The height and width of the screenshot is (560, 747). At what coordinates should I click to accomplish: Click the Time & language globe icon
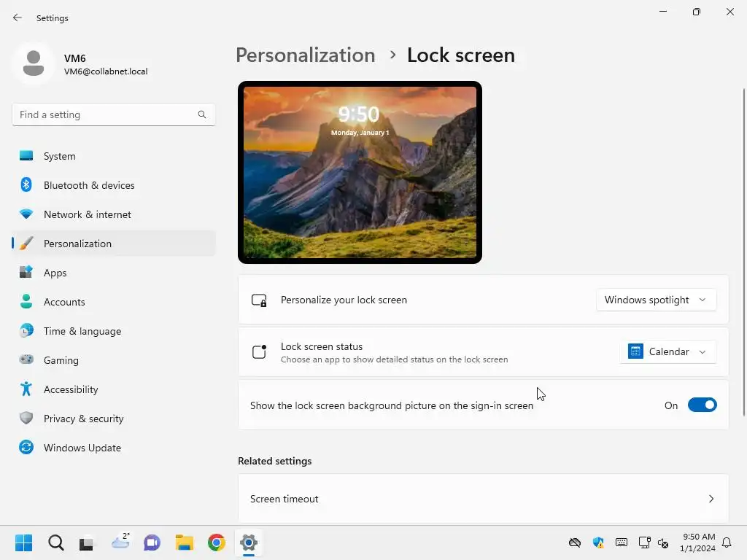coord(26,330)
